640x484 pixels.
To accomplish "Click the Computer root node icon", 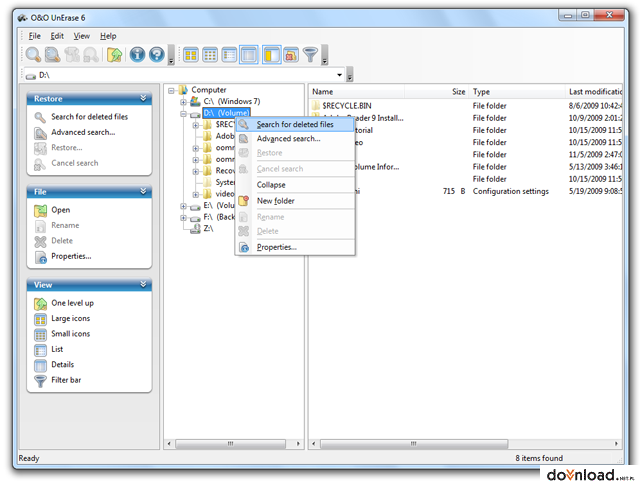I will tap(183, 90).
